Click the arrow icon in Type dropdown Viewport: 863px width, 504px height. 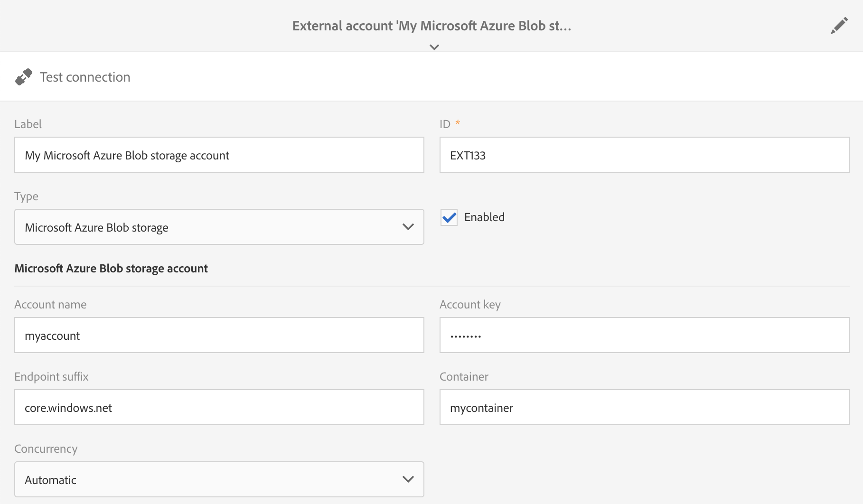[408, 227]
